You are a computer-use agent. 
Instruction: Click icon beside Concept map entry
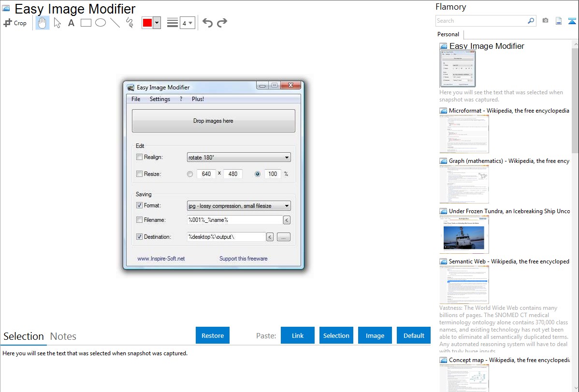[443, 360]
